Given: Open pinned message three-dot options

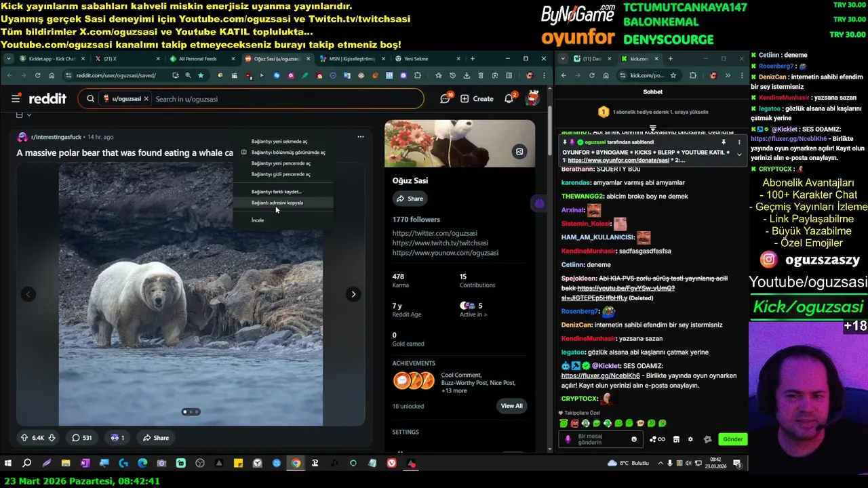Looking at the screenshot, I should [739, 142].
